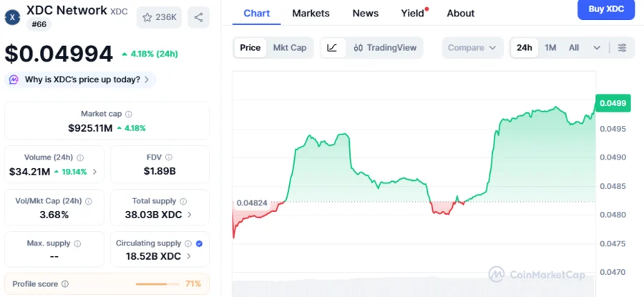Go to the Yield tab
Screen dimensions: 644x297
(x=413, y=13)
